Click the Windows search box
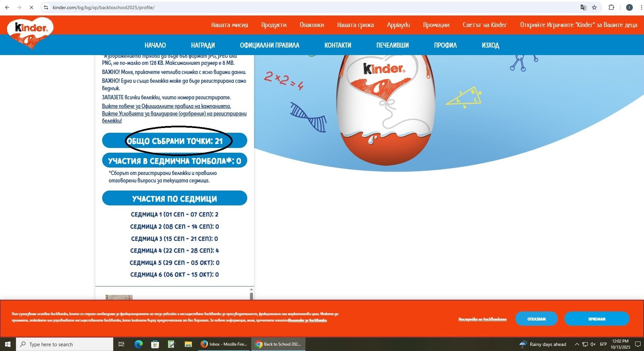The height and width of the screenshot is (351, 644). click(x=65, y=344)
